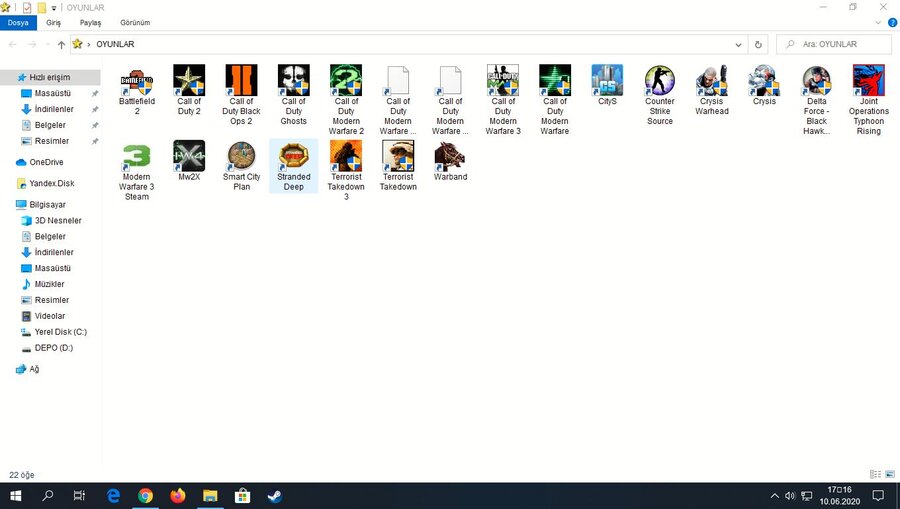Open Hızlı erişim in navigation pane
Image resolution: width=900 pixels, height=509 pixels.
50,77
